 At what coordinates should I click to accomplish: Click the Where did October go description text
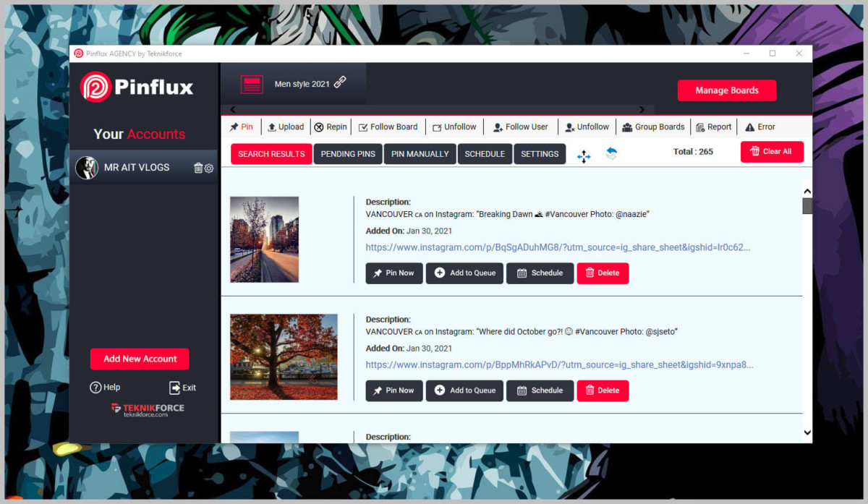click(521, 332)
